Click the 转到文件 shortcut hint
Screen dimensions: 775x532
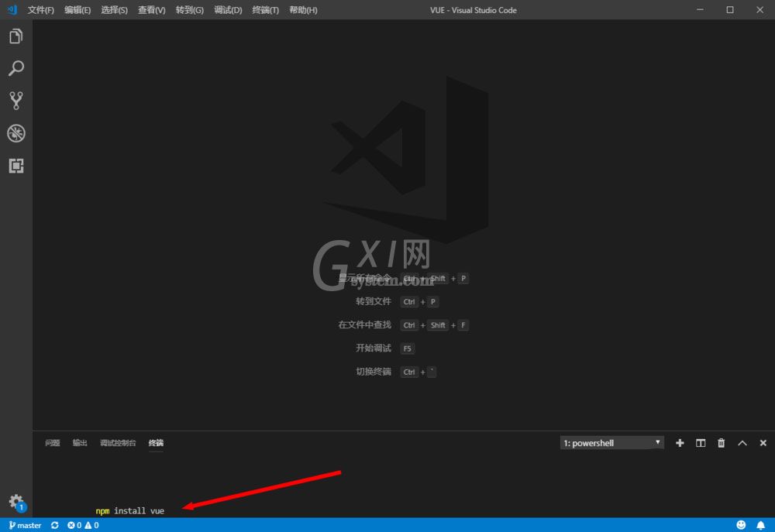click(374, 301)
